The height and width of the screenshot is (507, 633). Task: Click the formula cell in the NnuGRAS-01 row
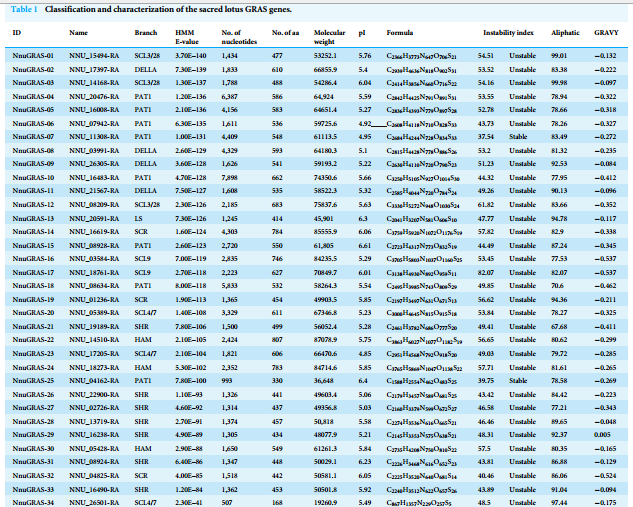(421, 56)
